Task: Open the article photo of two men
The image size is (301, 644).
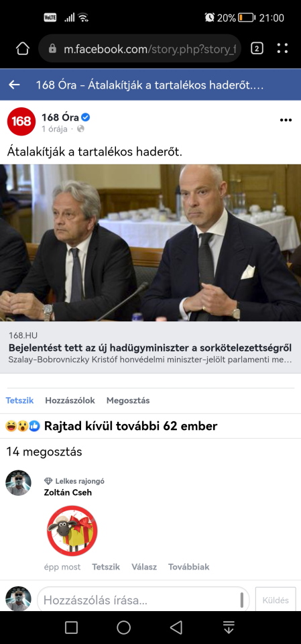Action: (x=150, y=243)
